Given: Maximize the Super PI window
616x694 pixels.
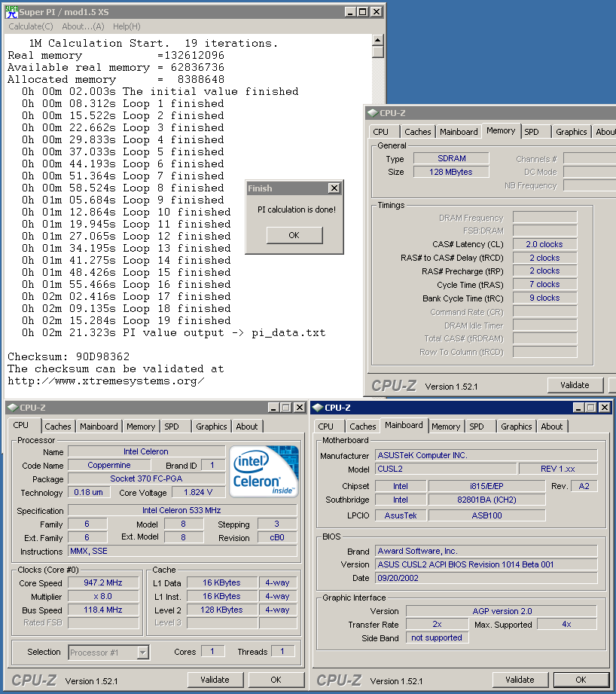Looking at the screenshot, I should tap(362, 12).
